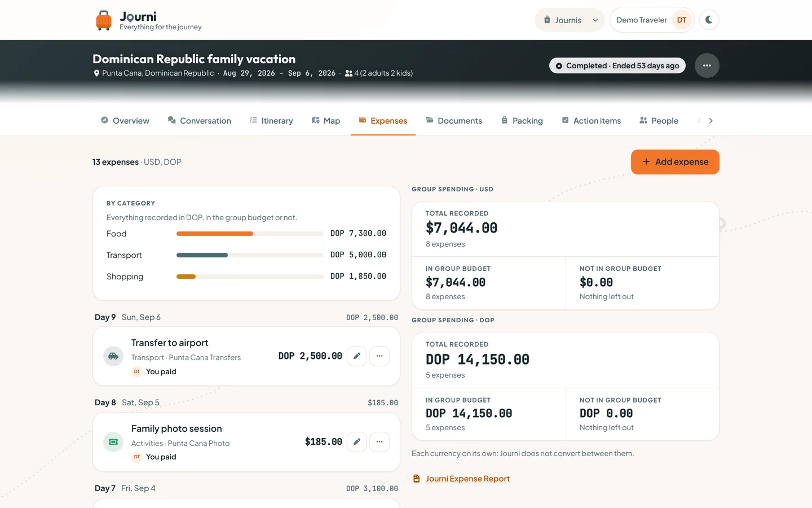
Task: Select the Family photo session title
Action: point(176,428)
